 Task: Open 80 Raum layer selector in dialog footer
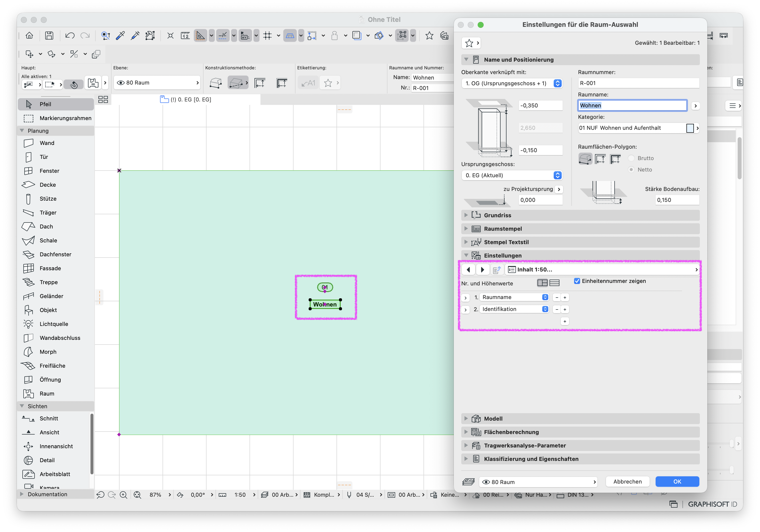tap(538, 482)
